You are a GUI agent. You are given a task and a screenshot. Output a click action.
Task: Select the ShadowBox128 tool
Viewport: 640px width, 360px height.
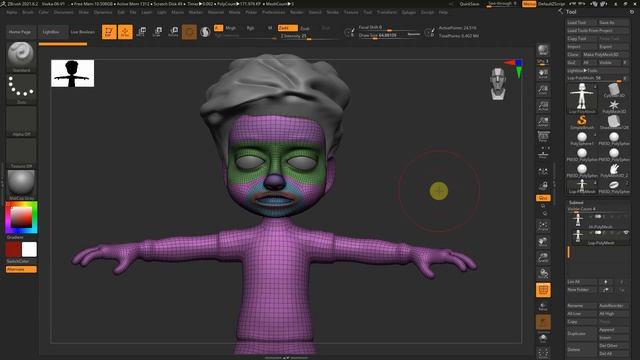click(x=613, y=122)
